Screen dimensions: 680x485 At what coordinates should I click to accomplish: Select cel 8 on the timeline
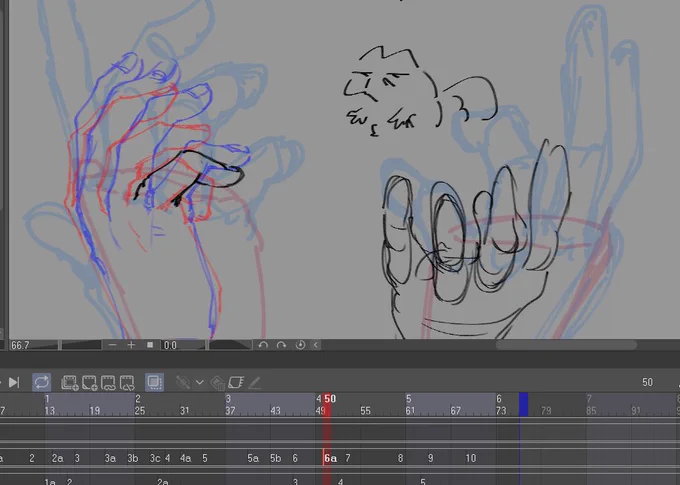[x=400, y=458]
